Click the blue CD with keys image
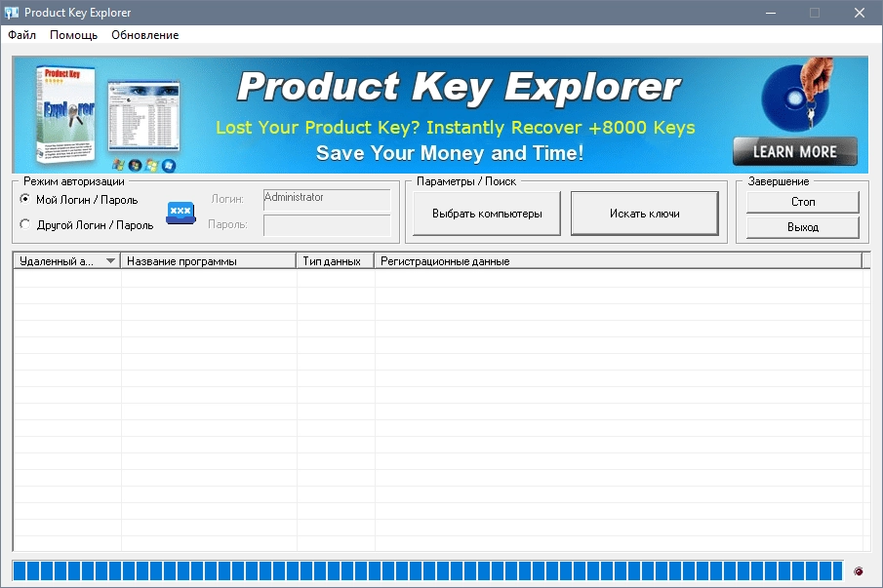The height and width of the screenshot is (588, 883). coord(798,94)
